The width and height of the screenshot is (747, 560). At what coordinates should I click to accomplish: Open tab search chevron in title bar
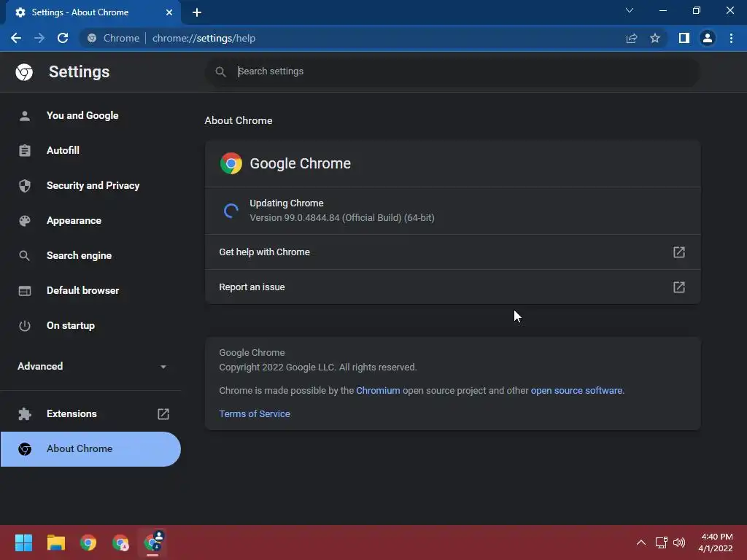[x=630, y=10]
